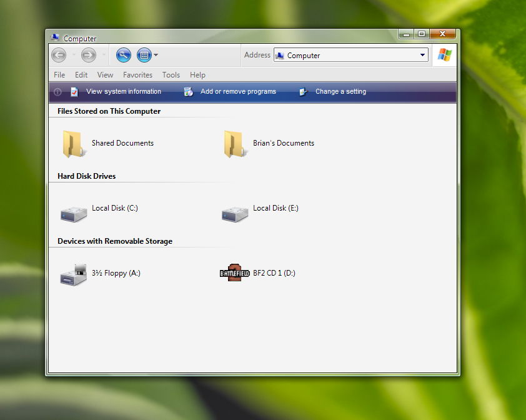
Task: Select the Local Disk (C:) drive icon
Action: [x=74, y=212]
